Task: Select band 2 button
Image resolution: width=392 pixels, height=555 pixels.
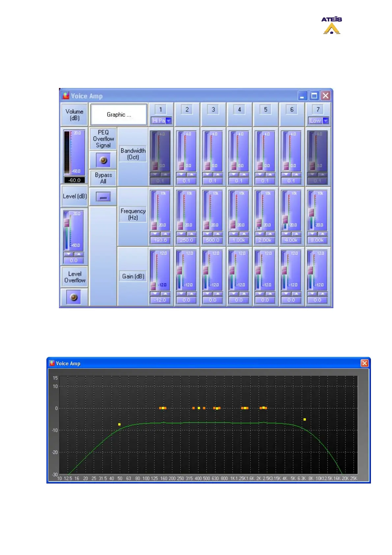Action: 187,109
